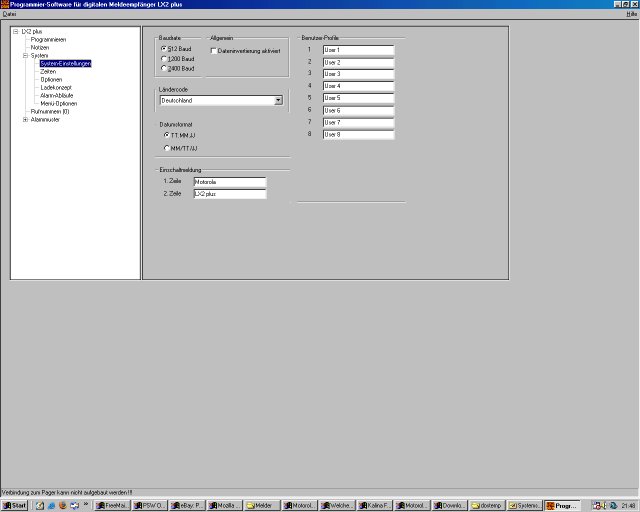Collapse the System tree node

[25, 56]
